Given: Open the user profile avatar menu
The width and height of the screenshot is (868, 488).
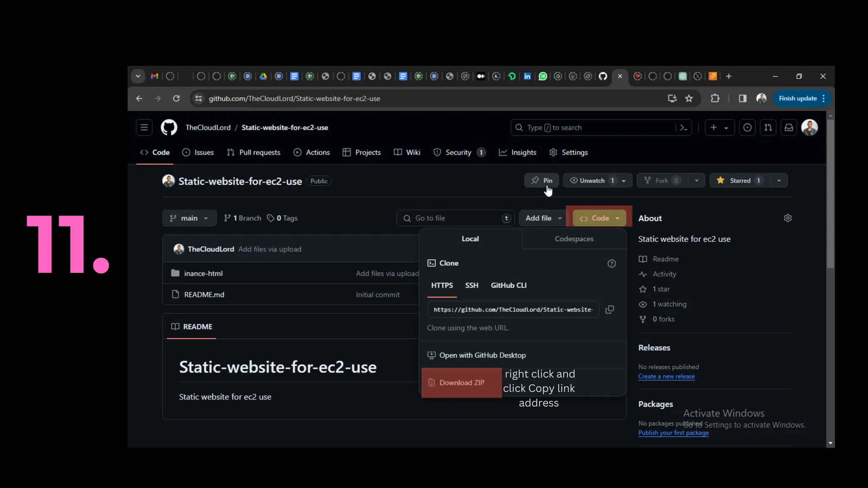Looking at the screenshot, I should coord(810,128).
